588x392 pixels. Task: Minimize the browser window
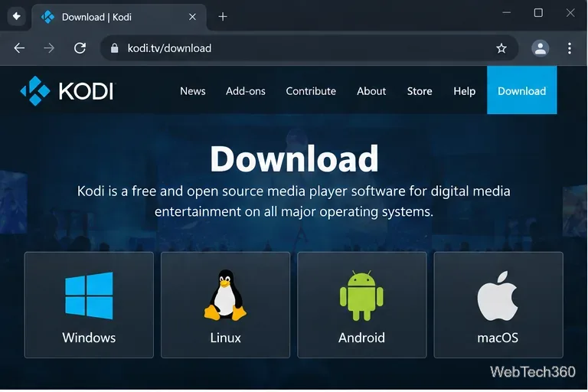click(x=507, y=13)
